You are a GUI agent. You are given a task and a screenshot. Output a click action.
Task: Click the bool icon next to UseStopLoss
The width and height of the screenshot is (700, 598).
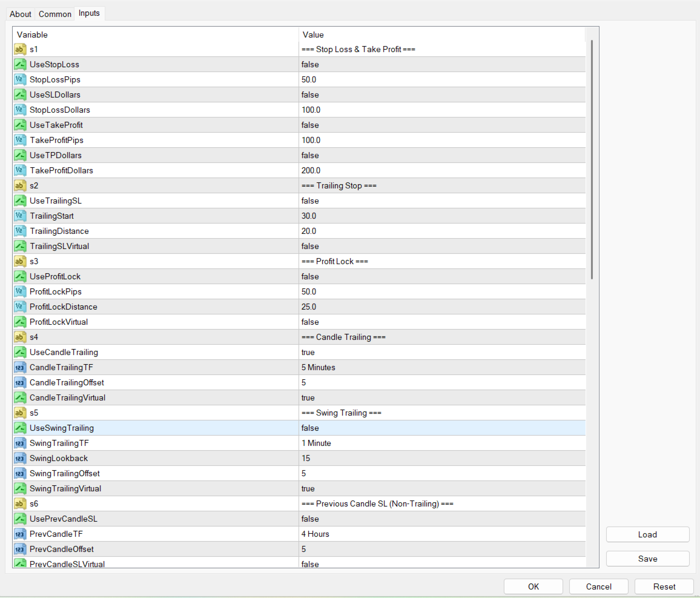tap(20, 64)
